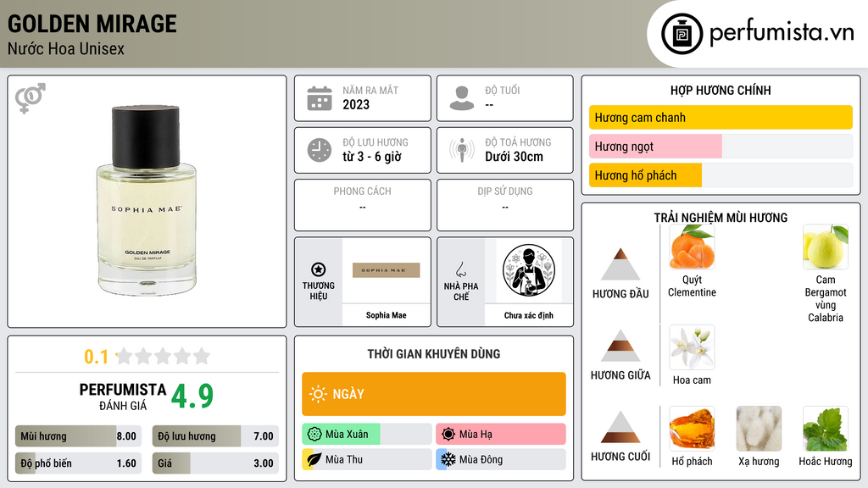Click the five-star rating row
This screenshot has width=868, height=488.
163,356
